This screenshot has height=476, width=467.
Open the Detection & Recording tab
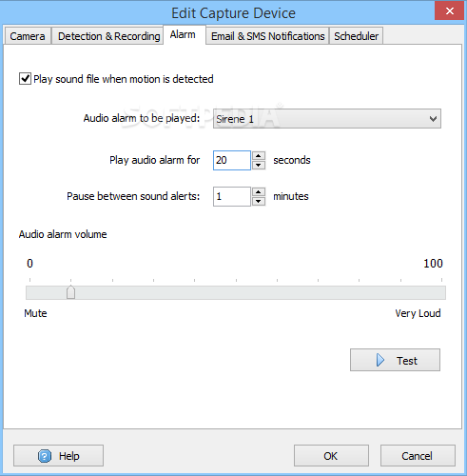[x=108, y=36]
